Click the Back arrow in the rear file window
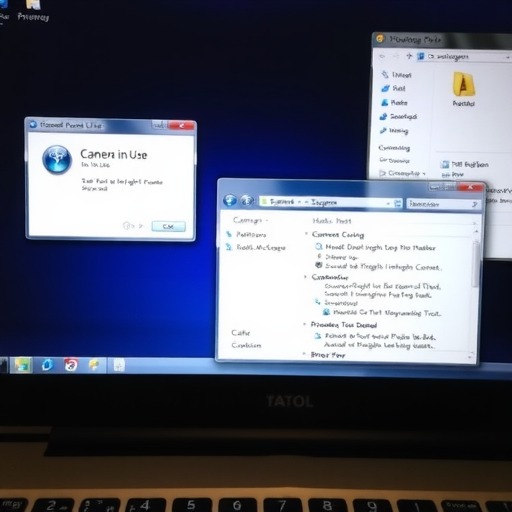This screenshot has width=512, height=512. pyautogui.click(x=382, y=57)
